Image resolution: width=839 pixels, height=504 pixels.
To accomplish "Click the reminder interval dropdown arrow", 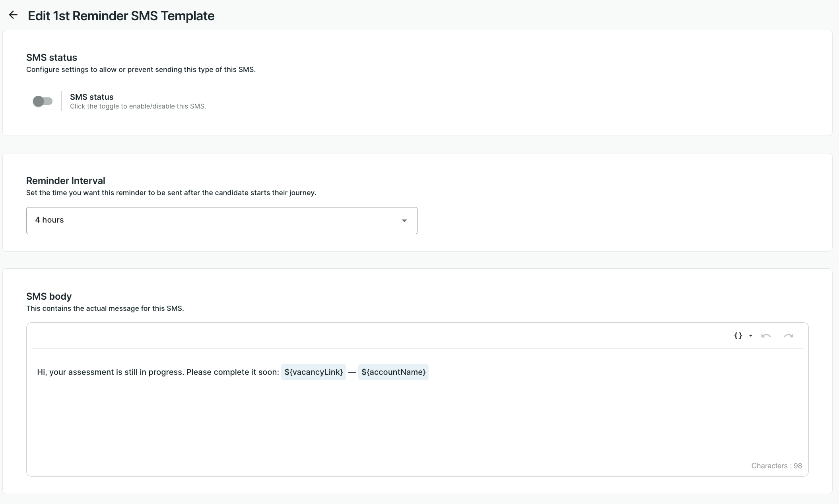I will coord(404,221).
